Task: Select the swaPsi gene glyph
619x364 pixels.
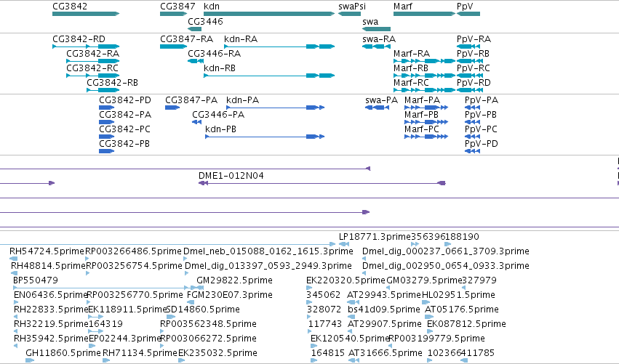Action: click(x=349, y=14)
